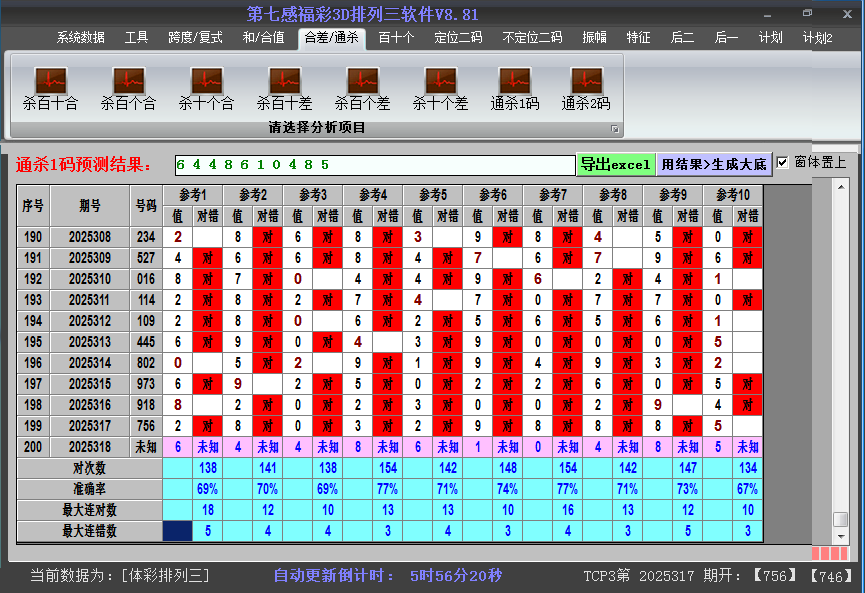
Task: Click the prediction result number field
Action: [x=373, y=165]
